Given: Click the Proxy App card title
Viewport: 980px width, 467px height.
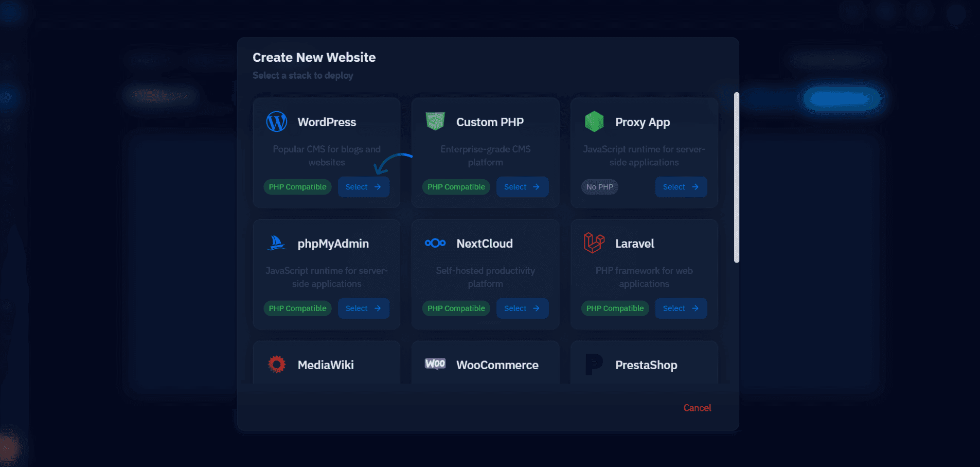Looking at the screenshot, I should (x=643, y=123).
